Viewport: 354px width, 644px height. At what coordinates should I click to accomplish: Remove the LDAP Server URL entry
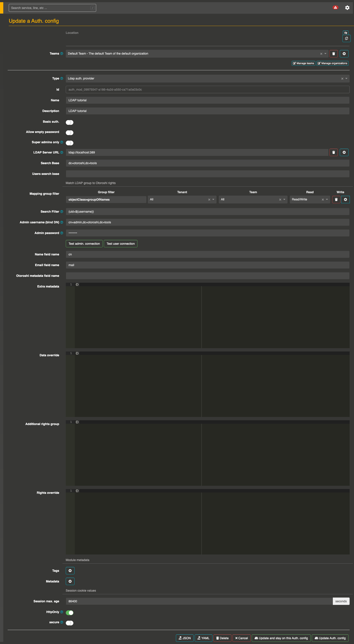point(333,153)
